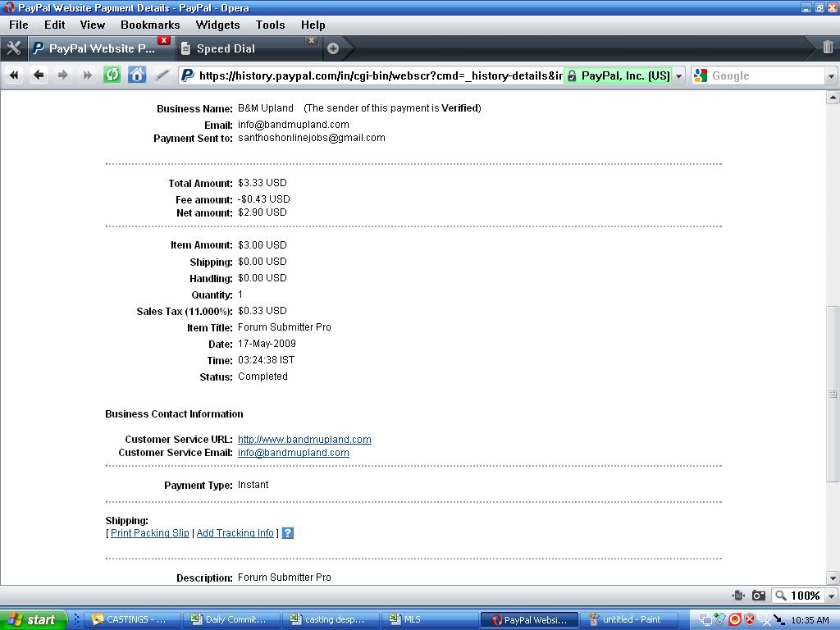Go forward with the Forward arrow

tap(63, 75)
